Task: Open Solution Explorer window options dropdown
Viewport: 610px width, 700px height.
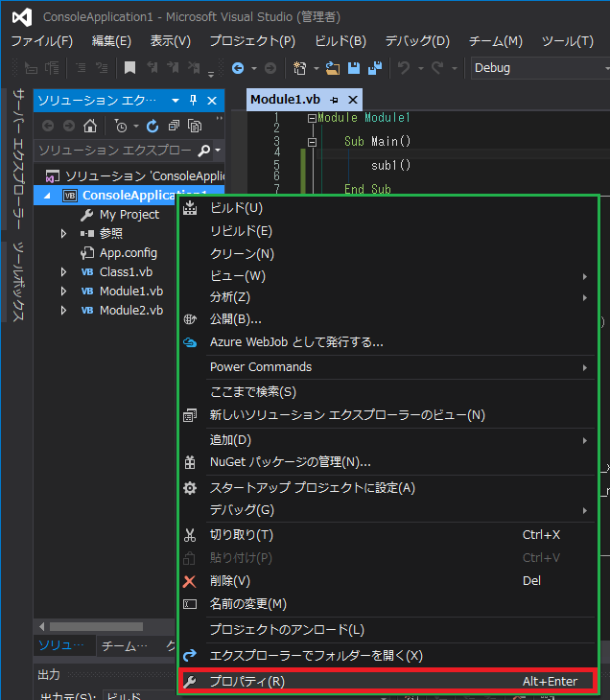Action: point(176,101)
